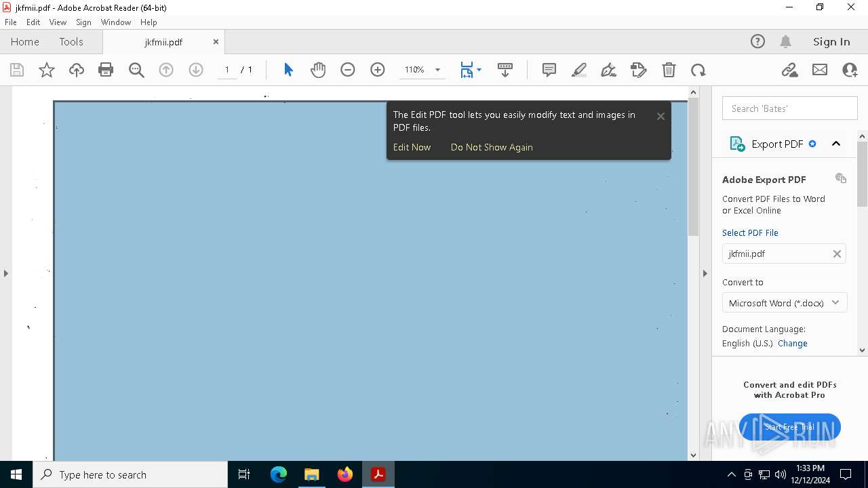The image size is (868, 488).
Task: Open the Edit menu
Action: click(x=33, y=22)
